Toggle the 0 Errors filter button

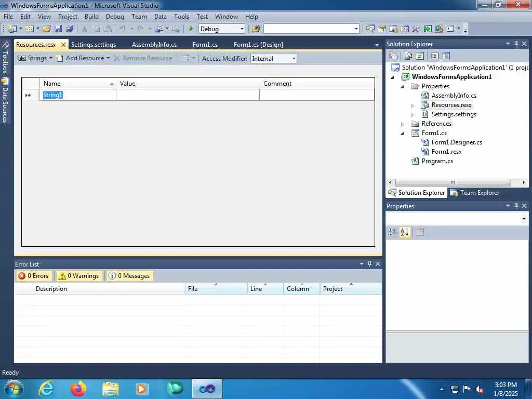point(34,276)
